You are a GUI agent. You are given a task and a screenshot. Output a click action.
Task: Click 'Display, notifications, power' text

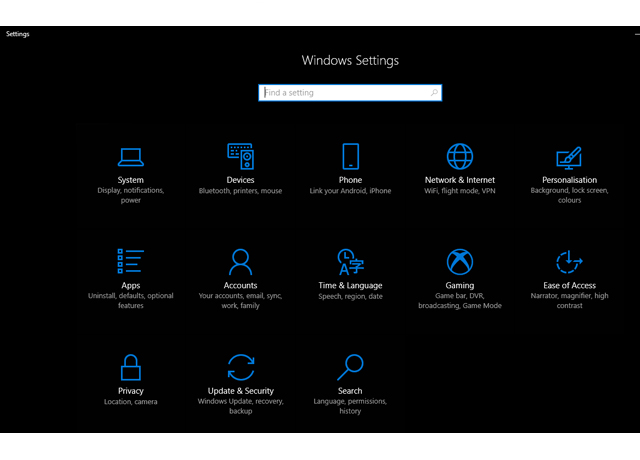(131, 195)
